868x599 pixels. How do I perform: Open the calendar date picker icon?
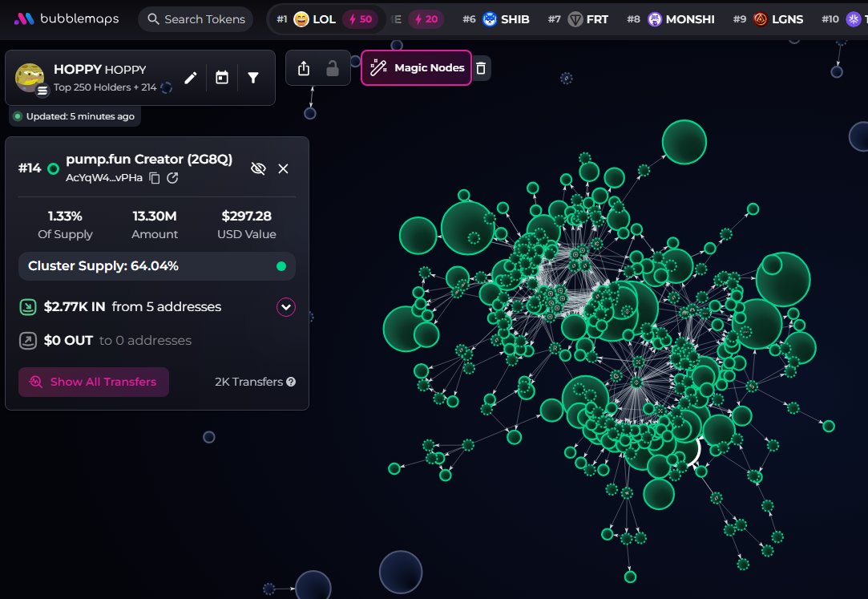point(222,78)
